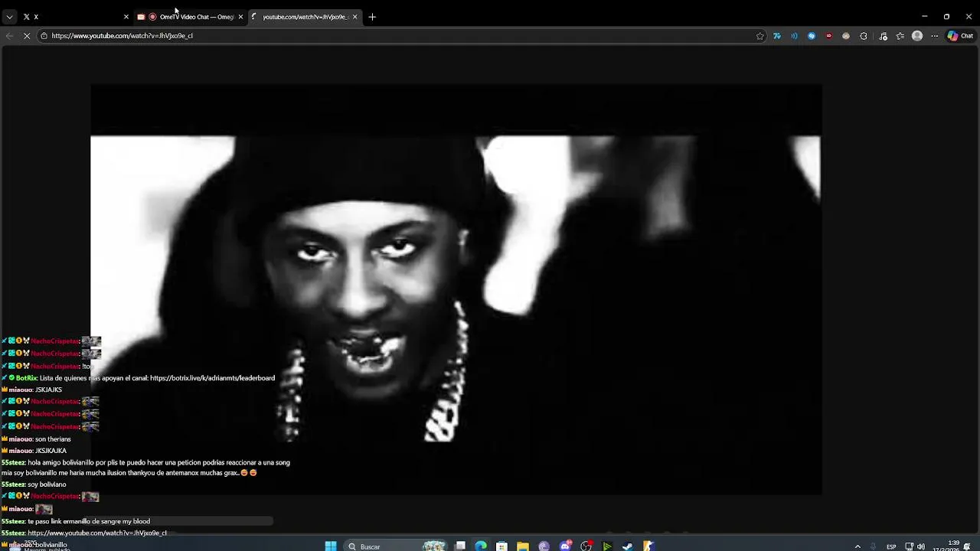Open the taskbar clock and calendar
The image size is (980, 551).
(947, 546)
